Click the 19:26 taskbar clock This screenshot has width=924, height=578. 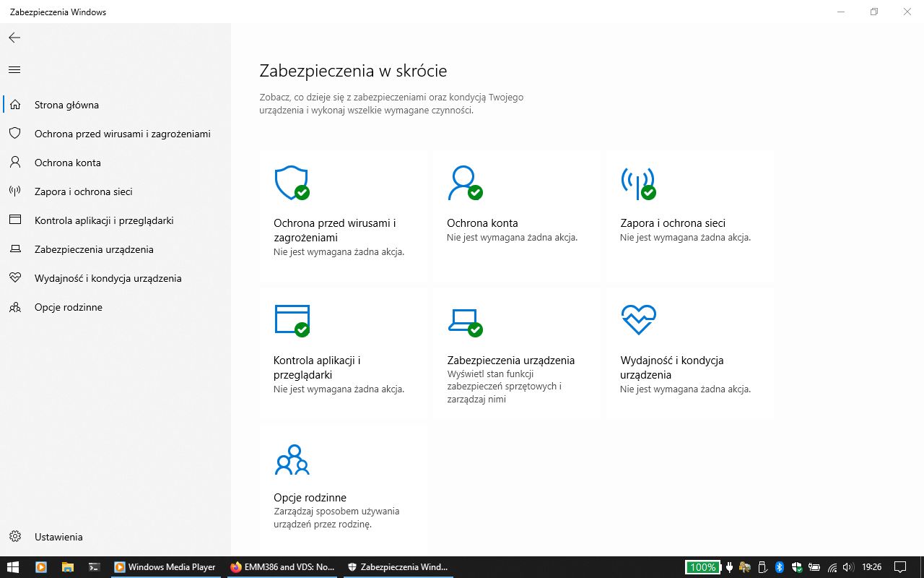[x=872, y=567]
